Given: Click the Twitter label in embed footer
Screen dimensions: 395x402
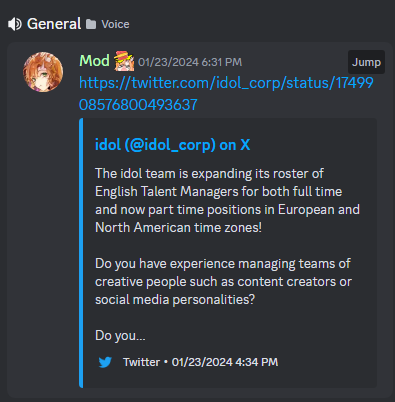Looking at the screenshot, I should tap(141, 362).
